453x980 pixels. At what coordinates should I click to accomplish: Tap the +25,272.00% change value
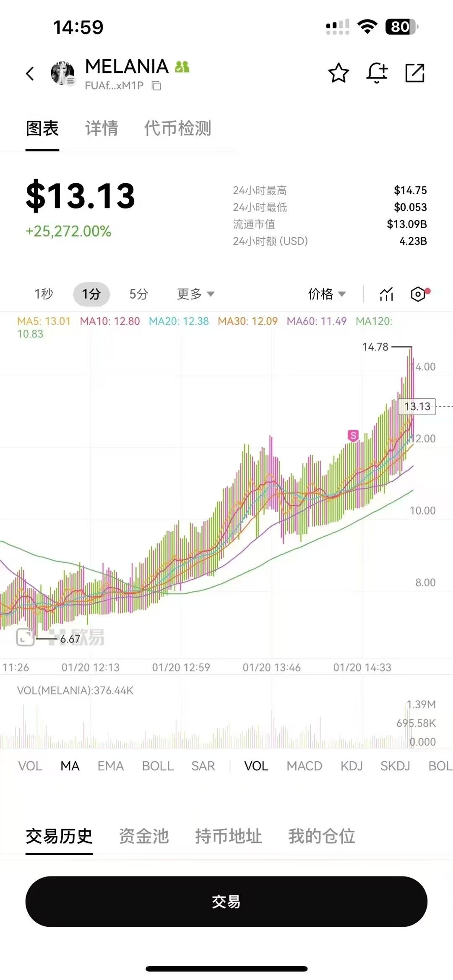[x=68, y=231]
